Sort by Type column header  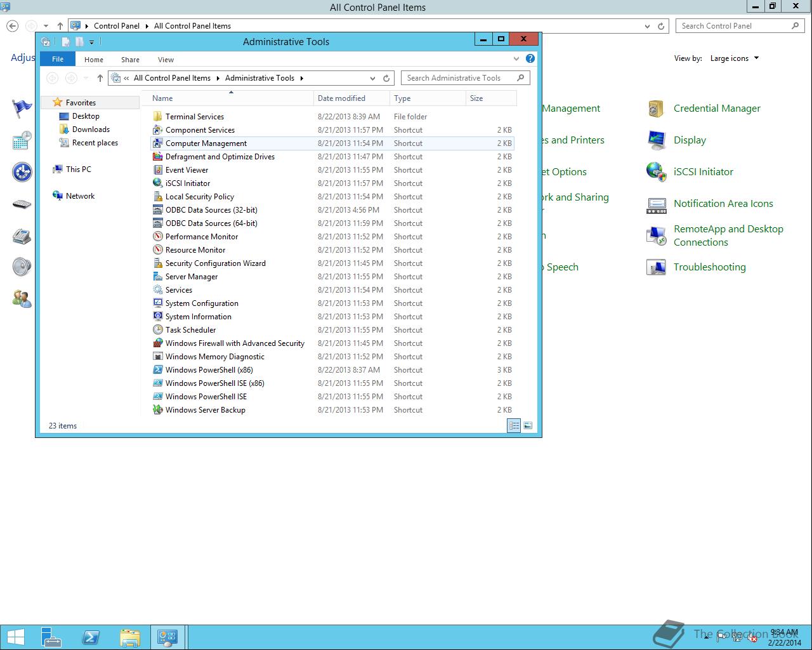(428, 98)
